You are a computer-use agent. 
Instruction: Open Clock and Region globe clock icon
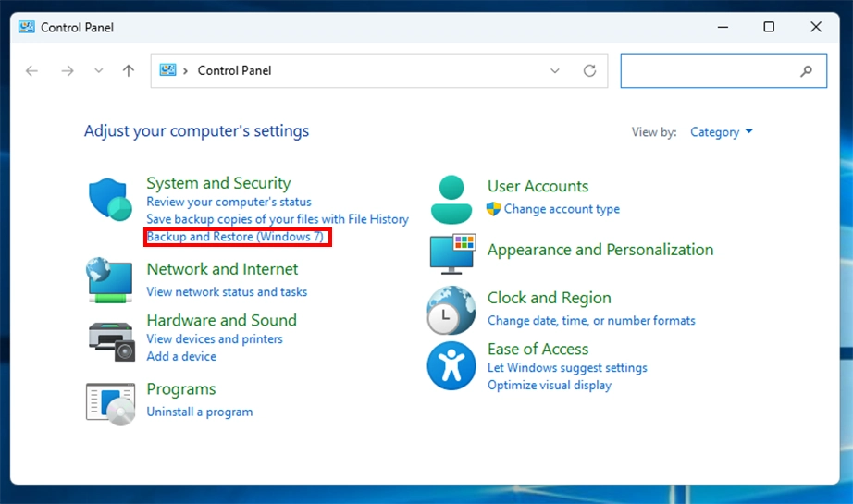pyautogui.click(x=451, y=311)
